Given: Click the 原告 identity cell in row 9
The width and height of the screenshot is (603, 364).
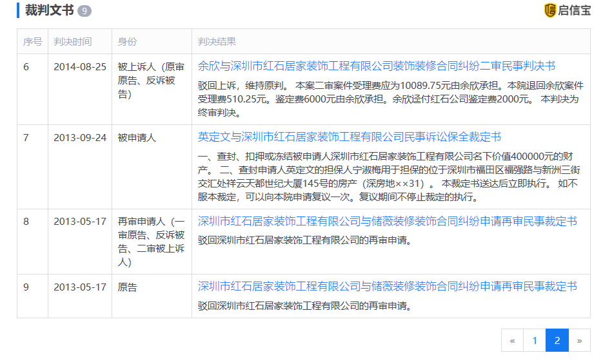Looking at the screenshot, I should [x=127, y=287].
